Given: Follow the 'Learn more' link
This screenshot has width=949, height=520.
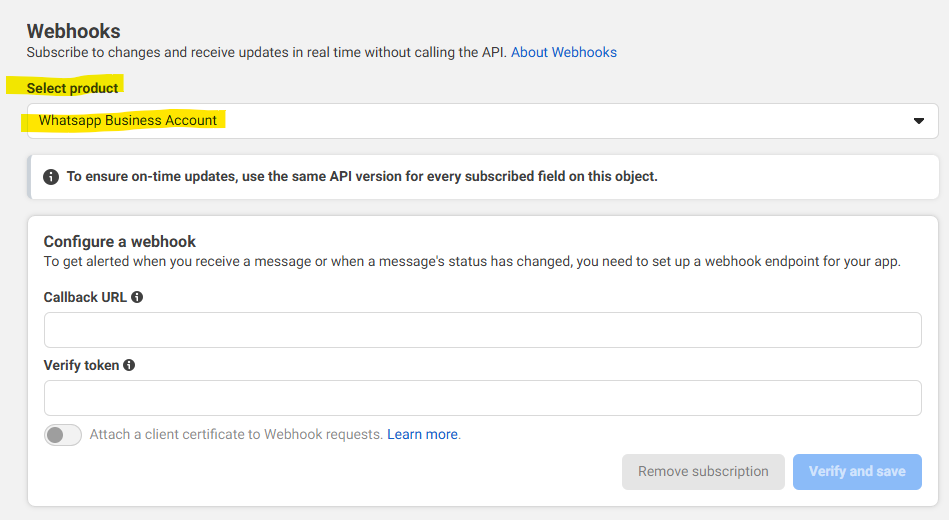Looking at the screenshot, I should 422,435.
